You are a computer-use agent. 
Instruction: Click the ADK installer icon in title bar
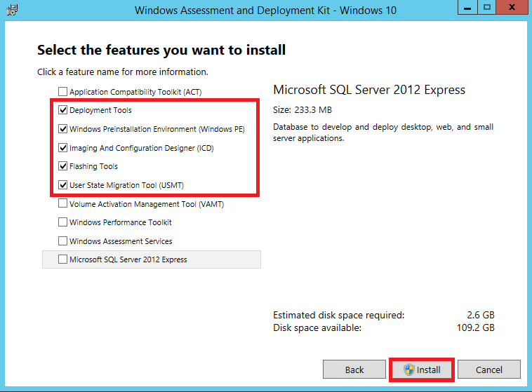pos(12,10)
